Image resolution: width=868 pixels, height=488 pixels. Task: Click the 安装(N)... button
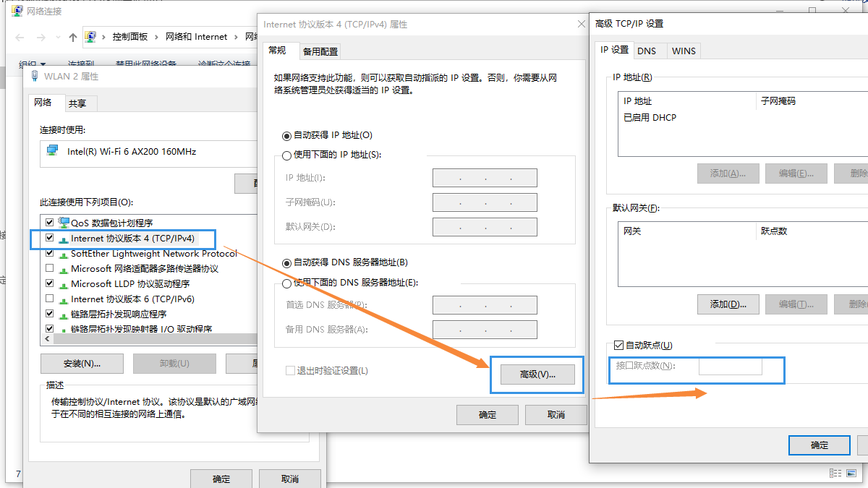pos(82,364)
